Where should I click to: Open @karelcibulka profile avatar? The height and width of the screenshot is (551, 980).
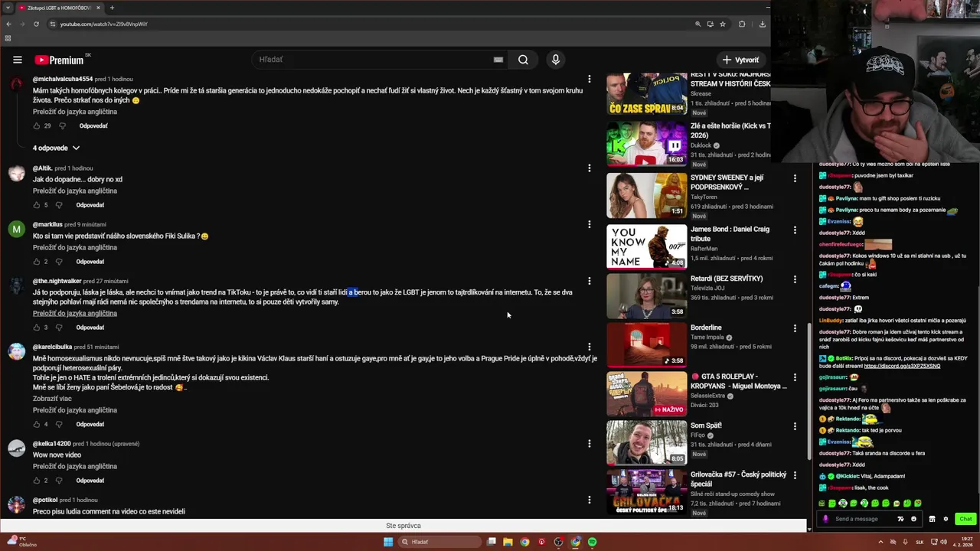(x=16, y=351)
